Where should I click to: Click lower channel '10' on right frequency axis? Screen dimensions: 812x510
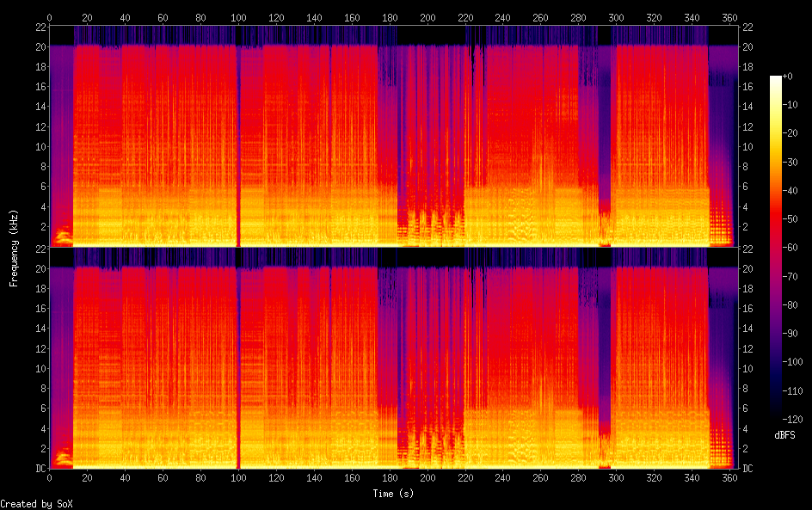[747, 369]
